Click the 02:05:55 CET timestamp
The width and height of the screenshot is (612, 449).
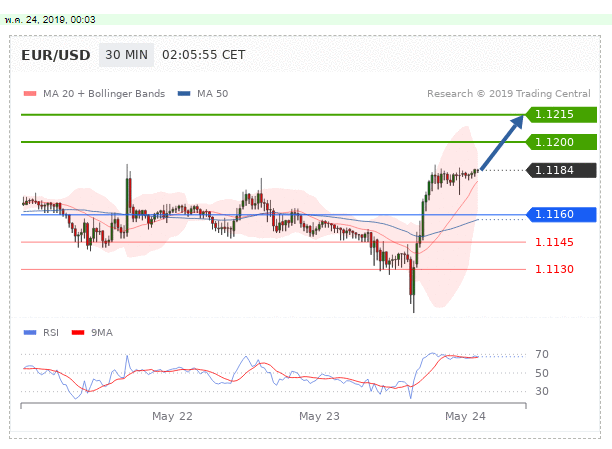pos(203,55)
